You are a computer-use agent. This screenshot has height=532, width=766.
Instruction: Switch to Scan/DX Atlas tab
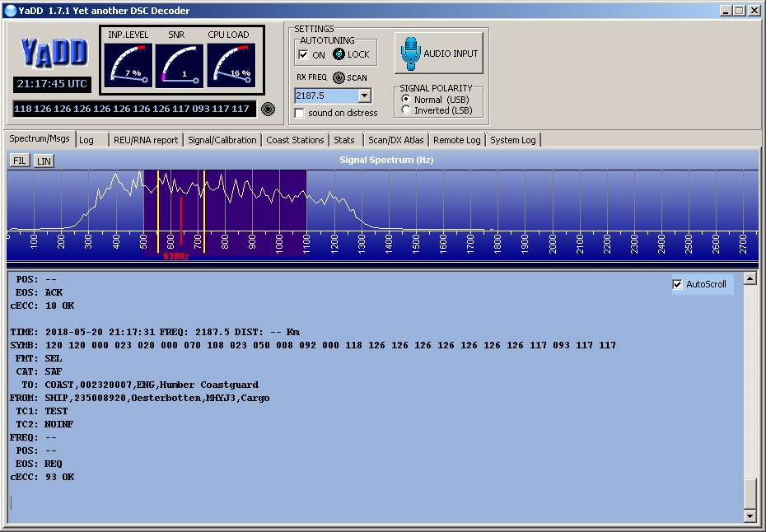[x=395, y=140]
